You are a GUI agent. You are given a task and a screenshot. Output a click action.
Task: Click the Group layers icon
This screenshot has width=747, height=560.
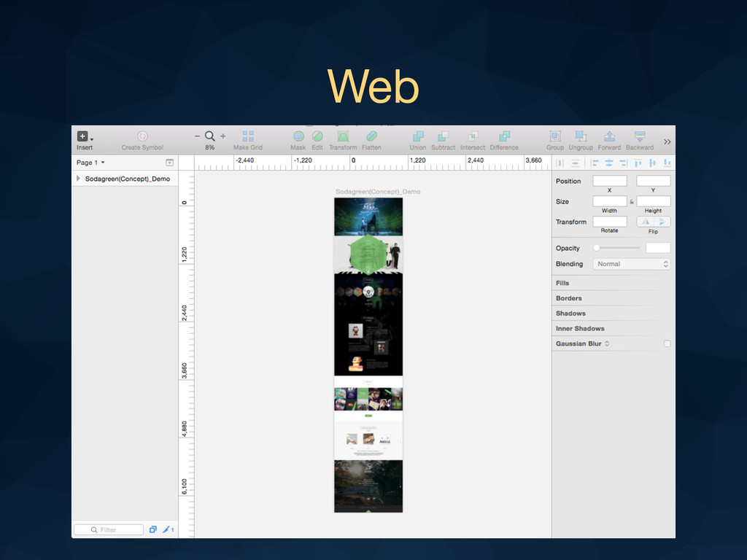(x=555, y=136)
